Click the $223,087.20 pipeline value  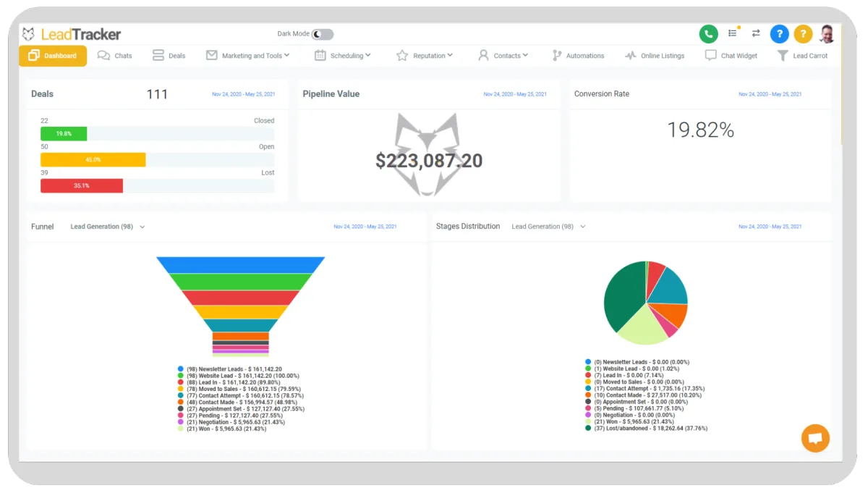[429, 161]
